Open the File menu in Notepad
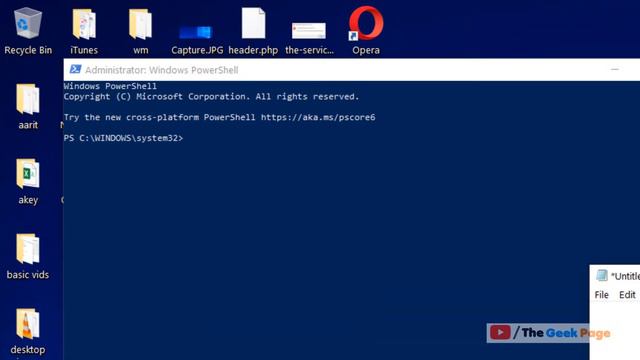Screen dimensions: 640x360 (x=602, y=295)
